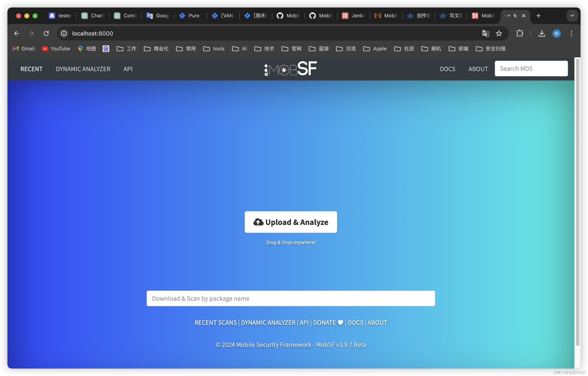This screenshot has height=376, width=588.
Task: Open the 常用 bookmark folder
Action: 186,49
